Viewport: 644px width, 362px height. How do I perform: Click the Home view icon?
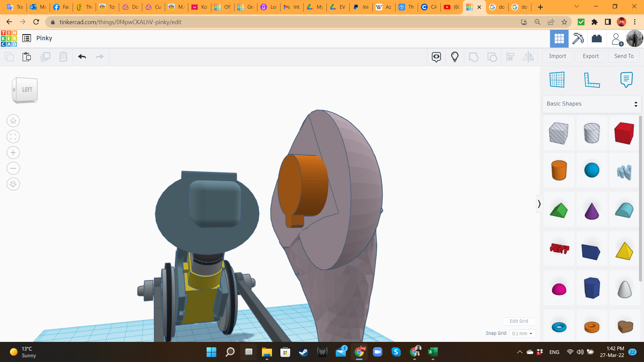[13, 121]
